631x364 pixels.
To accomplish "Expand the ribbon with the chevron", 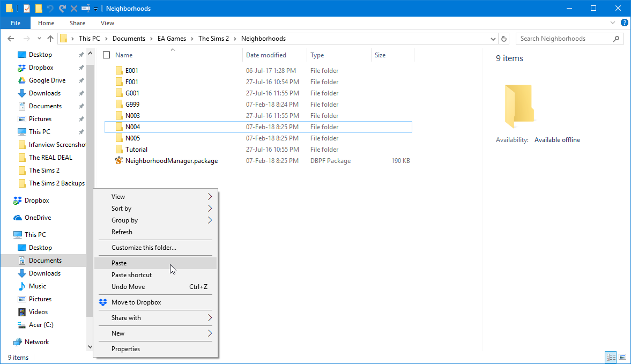I will pyautogui.click(x=612, y=23).
